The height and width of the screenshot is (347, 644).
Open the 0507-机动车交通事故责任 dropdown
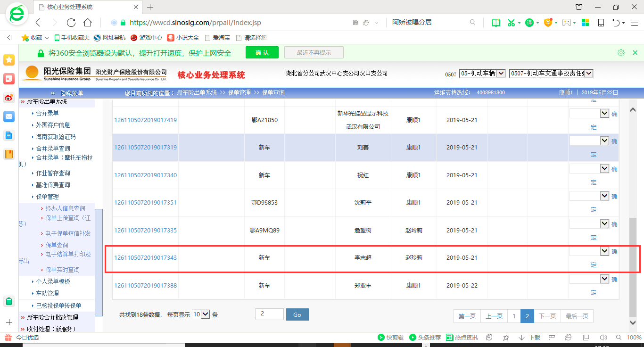tap(551, 74)
